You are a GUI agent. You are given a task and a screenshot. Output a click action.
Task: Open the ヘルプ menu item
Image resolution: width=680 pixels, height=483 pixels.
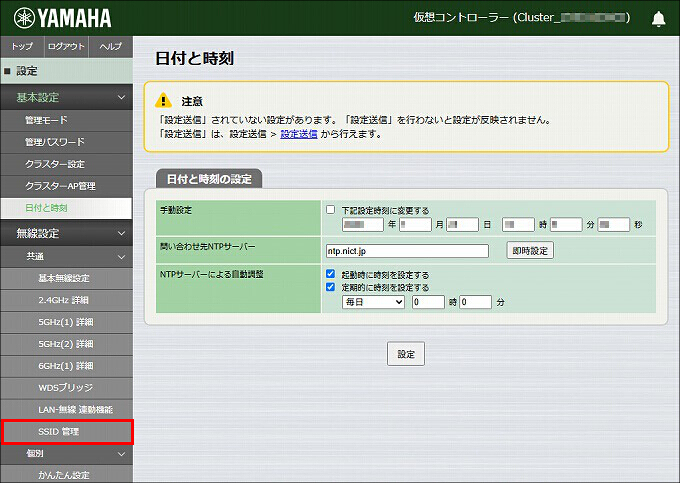point(111,46)
